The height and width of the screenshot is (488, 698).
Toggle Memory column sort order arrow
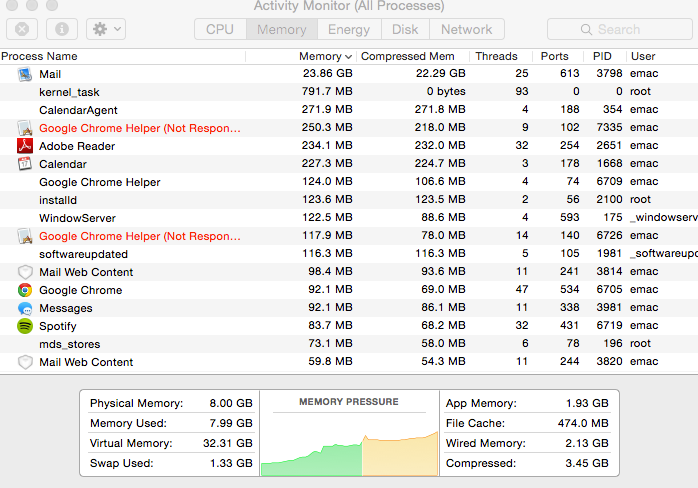[x=349, y=57]
